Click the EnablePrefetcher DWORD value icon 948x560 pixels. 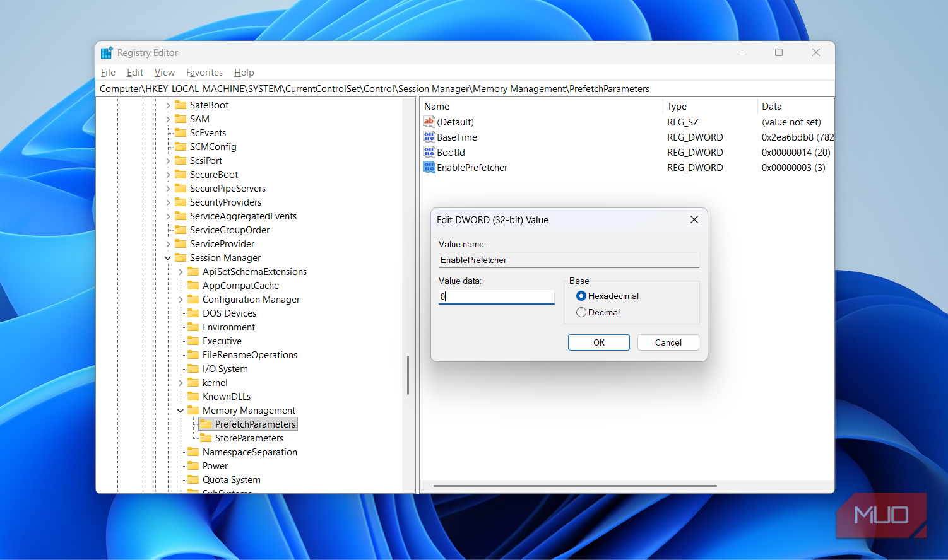429,167
